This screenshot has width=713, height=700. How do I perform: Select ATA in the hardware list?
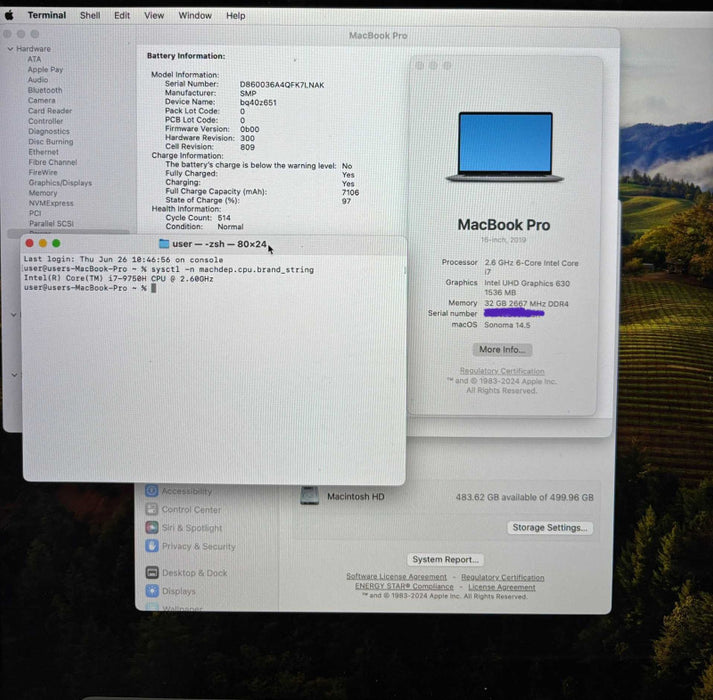click(35, 59)
